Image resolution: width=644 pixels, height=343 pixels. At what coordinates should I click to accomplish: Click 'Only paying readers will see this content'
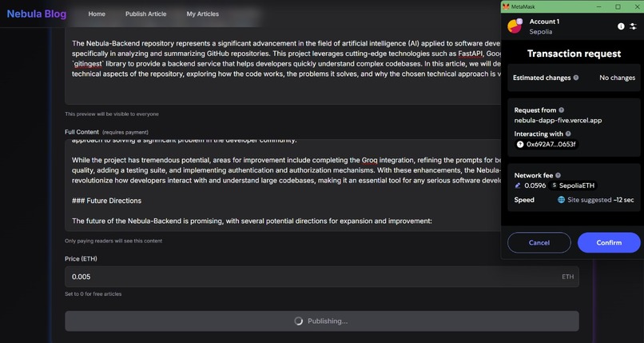click(113, 241)
